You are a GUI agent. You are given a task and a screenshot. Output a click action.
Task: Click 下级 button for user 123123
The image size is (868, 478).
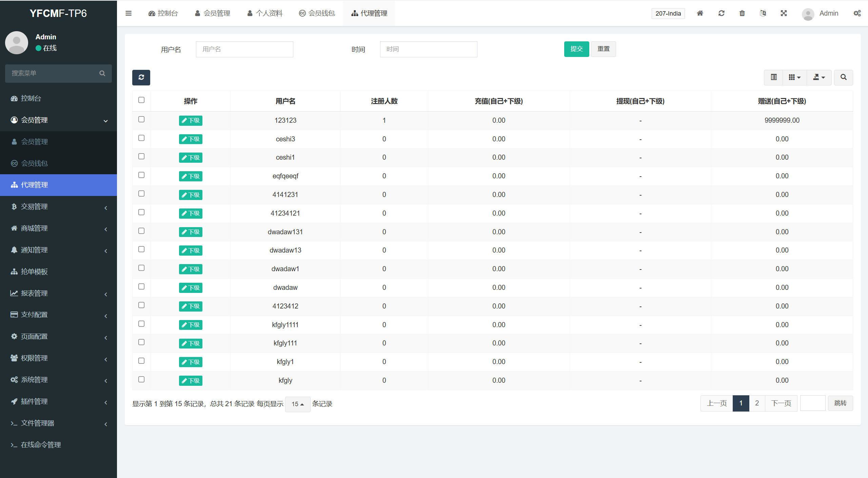tap(191, 120)
